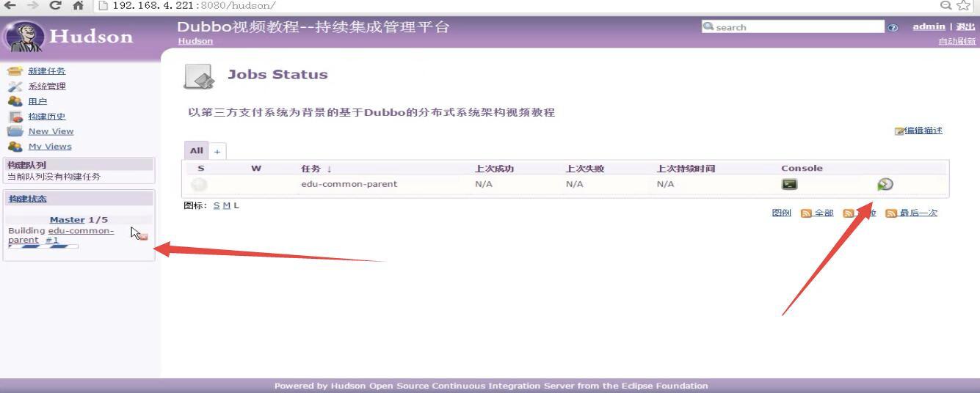The image size is (980, 393).
Task: Open the Master node link
Action: (67, 220)
